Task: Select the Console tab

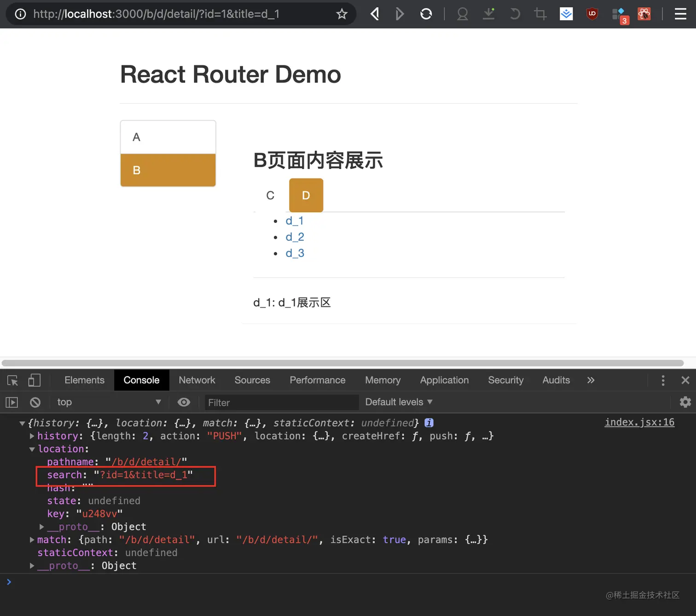Action: pos(141,380)
